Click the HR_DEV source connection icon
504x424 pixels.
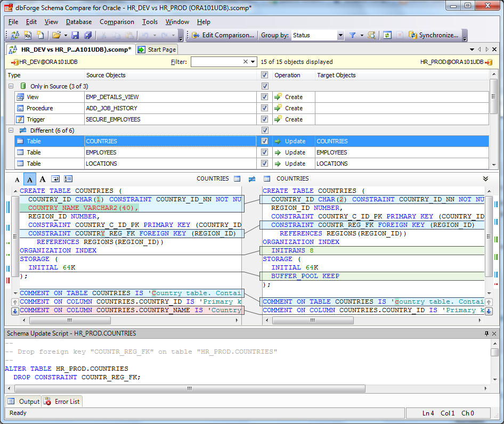tap(15, 62)
